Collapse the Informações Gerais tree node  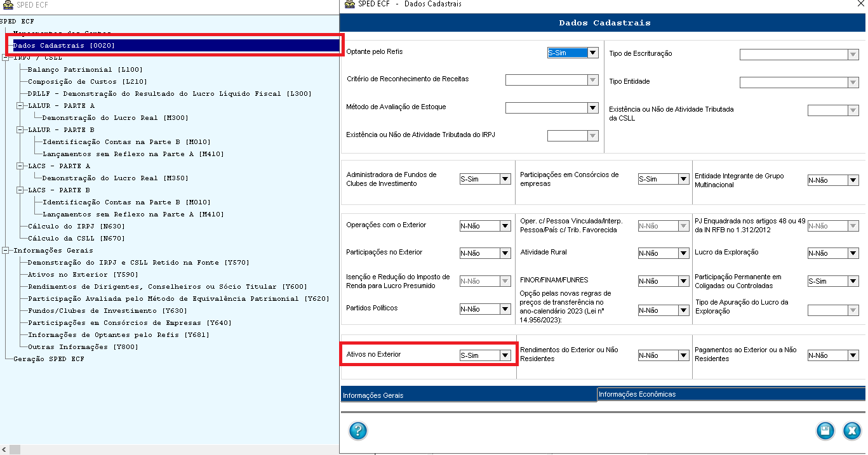click(x=5, y=250)
